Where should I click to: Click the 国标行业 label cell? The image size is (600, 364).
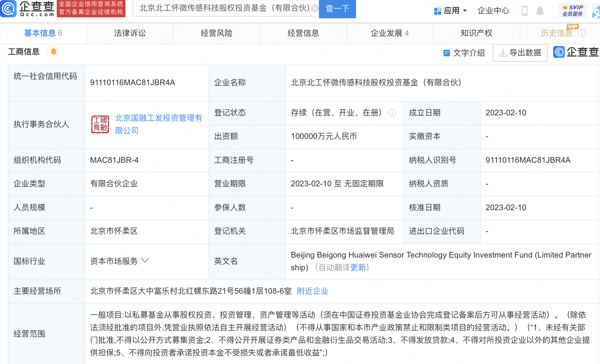click(x=46, y=261)
